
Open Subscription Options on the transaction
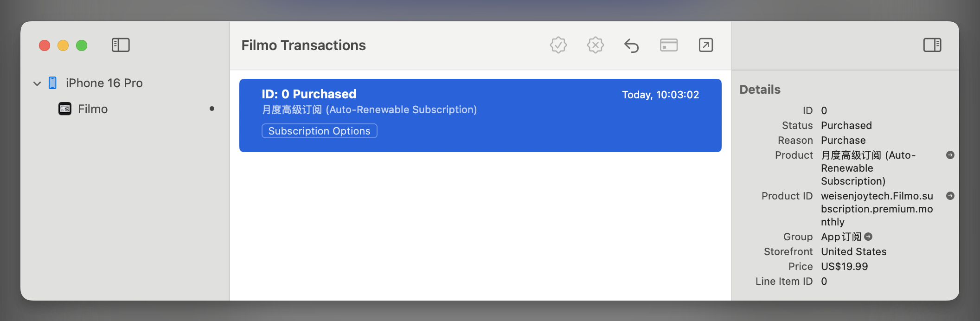(x=319, y=131)
